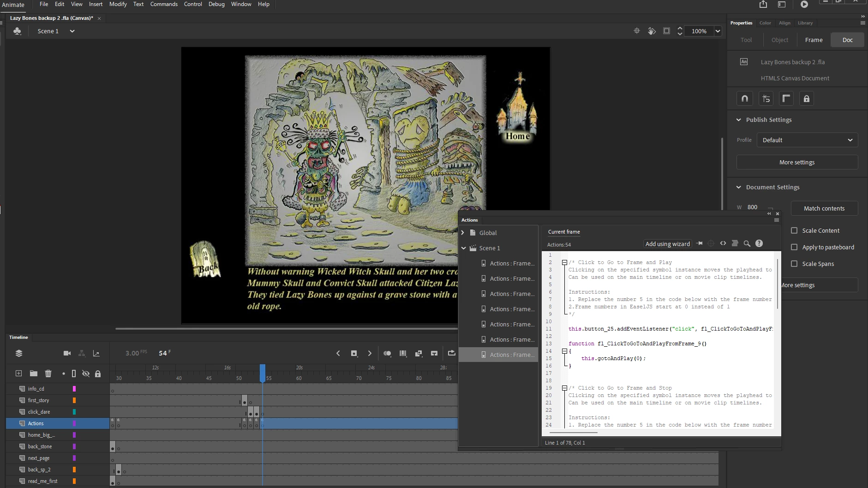Viewport: 868px width, 488px height.
Task: Open the stage zoom percentage dropdown
Action: tap(718, 31)
